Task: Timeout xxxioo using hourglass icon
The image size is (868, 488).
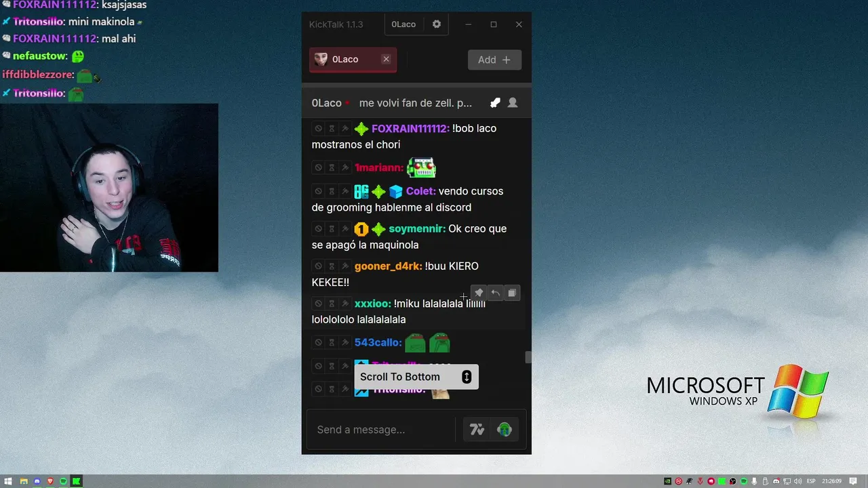Action: [x=332, y=304]
